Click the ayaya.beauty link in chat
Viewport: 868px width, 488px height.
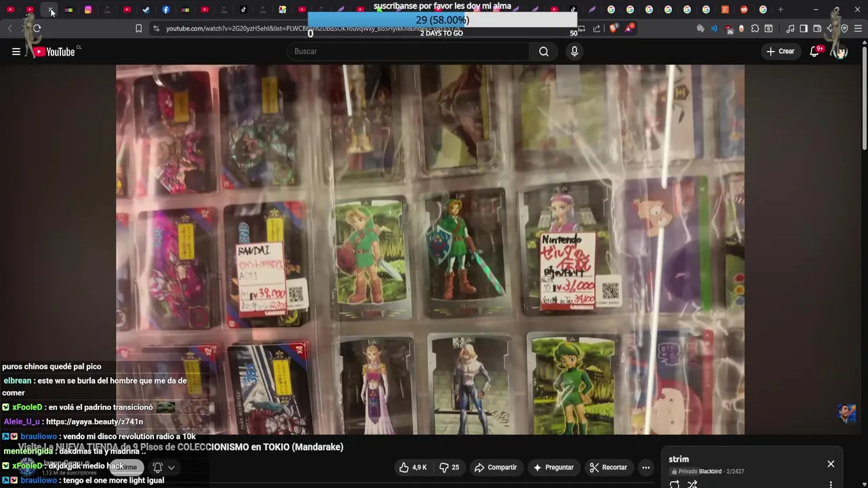[x=94, y=422]
